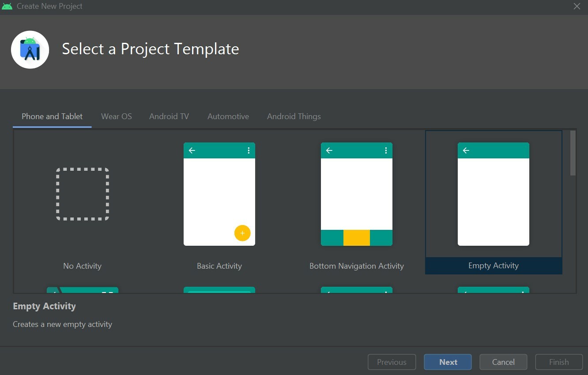Switch to the Wear OS tab

[x=117, y=116]
